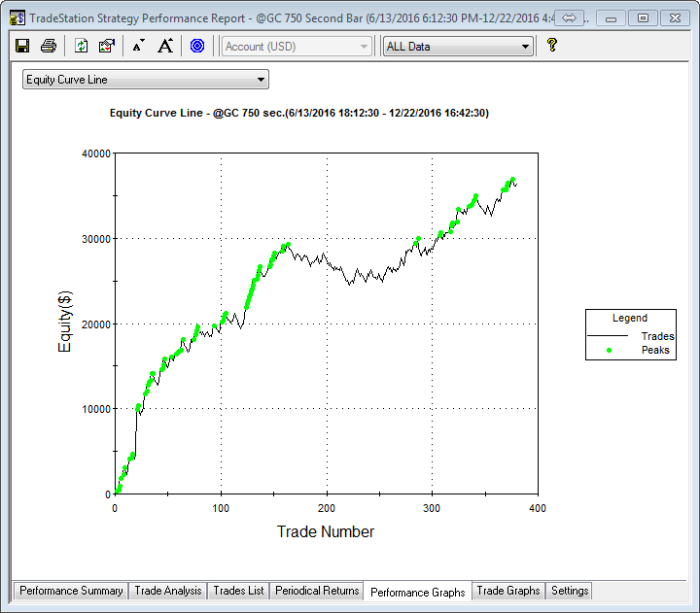Increase font size with large A icon
Image resolution: width=700 pixels, height=613 pixels.
coord(166,46)
